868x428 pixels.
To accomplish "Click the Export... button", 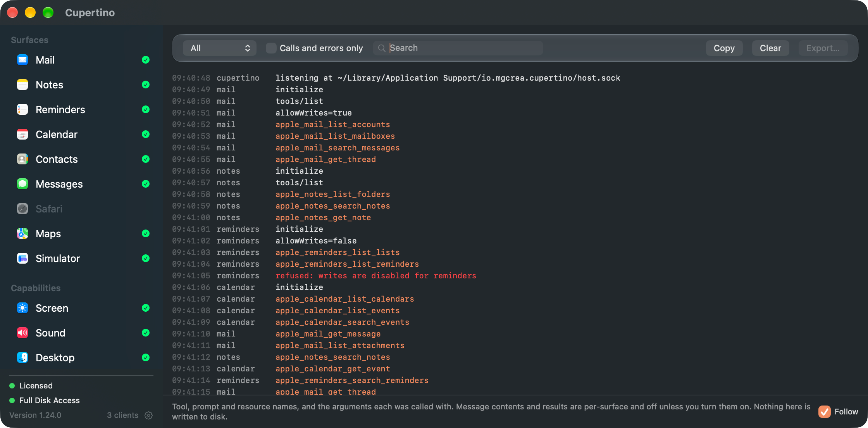I will [823, 48].
